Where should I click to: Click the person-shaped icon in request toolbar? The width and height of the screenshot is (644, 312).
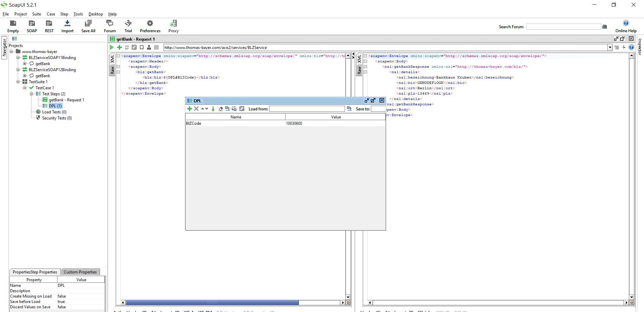(149, 47)
